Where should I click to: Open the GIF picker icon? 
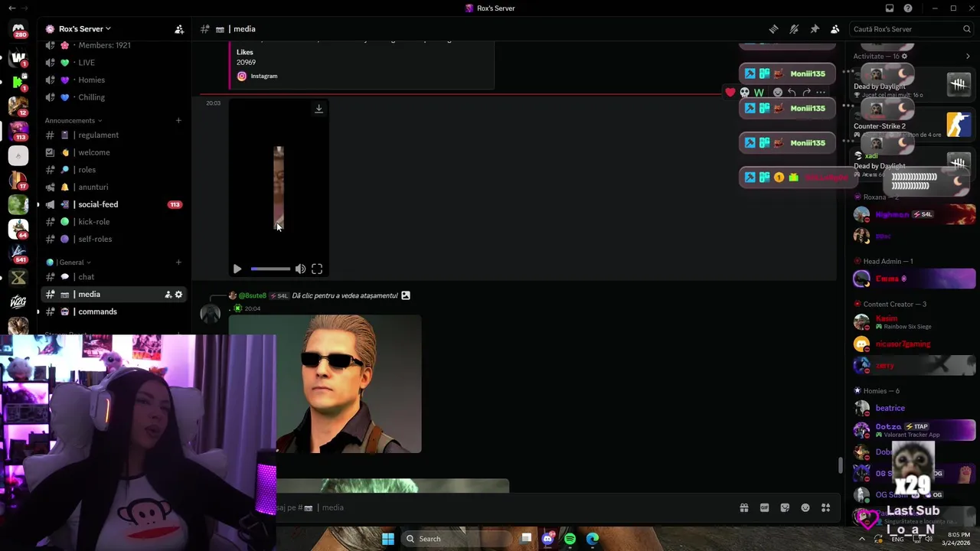click(764, 507)
